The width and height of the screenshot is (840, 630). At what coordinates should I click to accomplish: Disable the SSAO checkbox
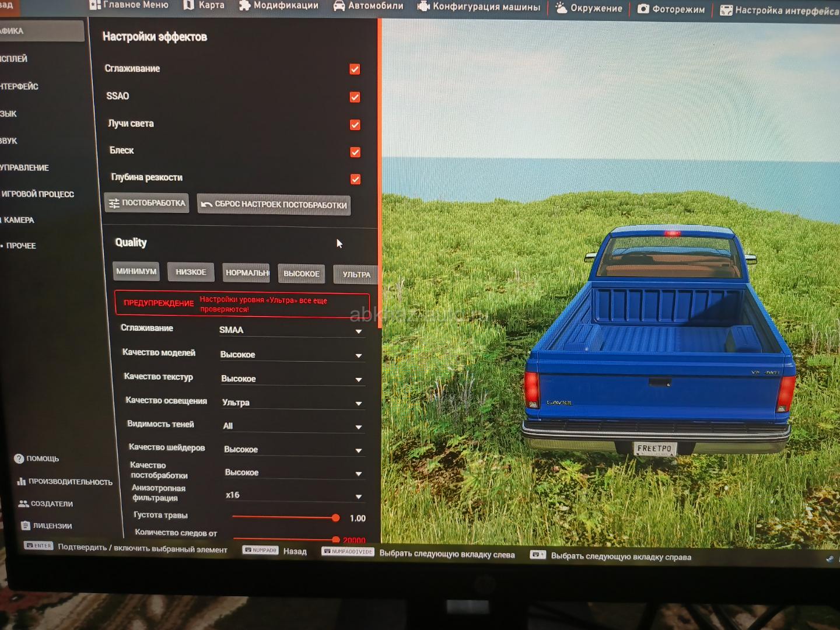coord(355,97)
